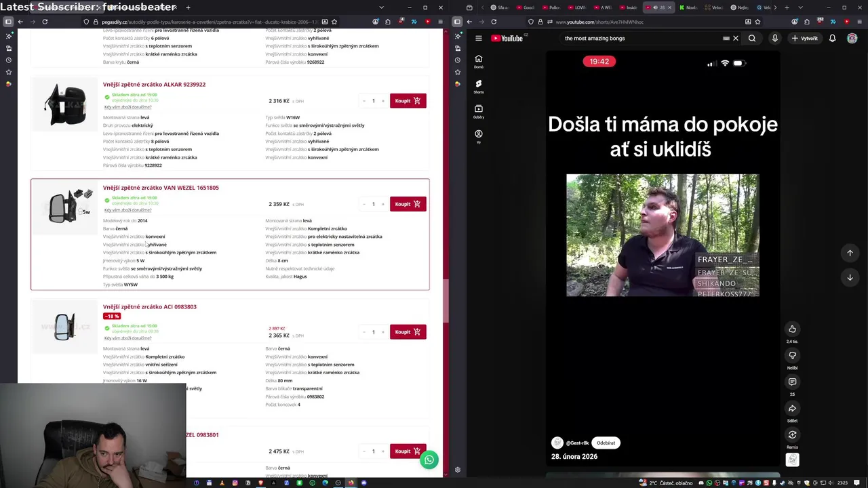
Task: List all tabs dropdown in the YouTube window
Action: 800,7
